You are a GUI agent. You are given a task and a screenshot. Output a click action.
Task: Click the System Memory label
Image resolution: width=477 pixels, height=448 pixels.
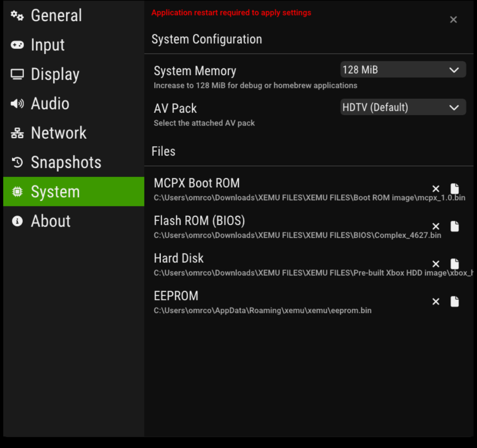pyautogui.click(x=195, y=71)
